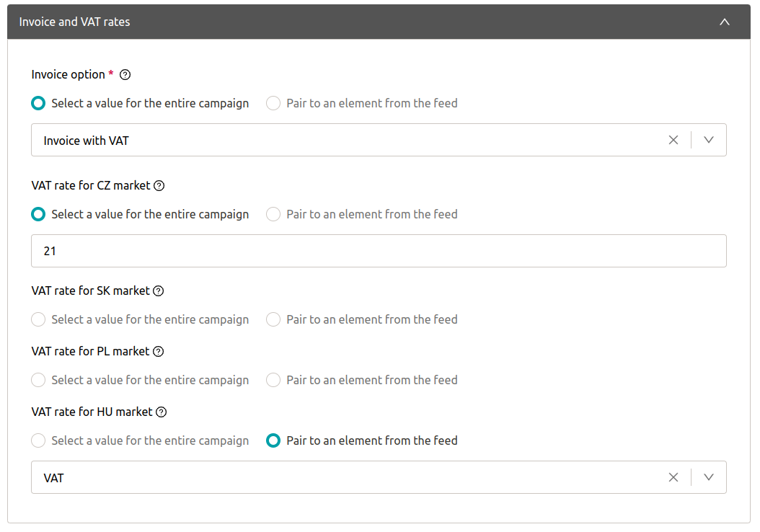Click the Invoice and VAT rates header title
This screenshot has height=532, width=760.
[75, 22]
